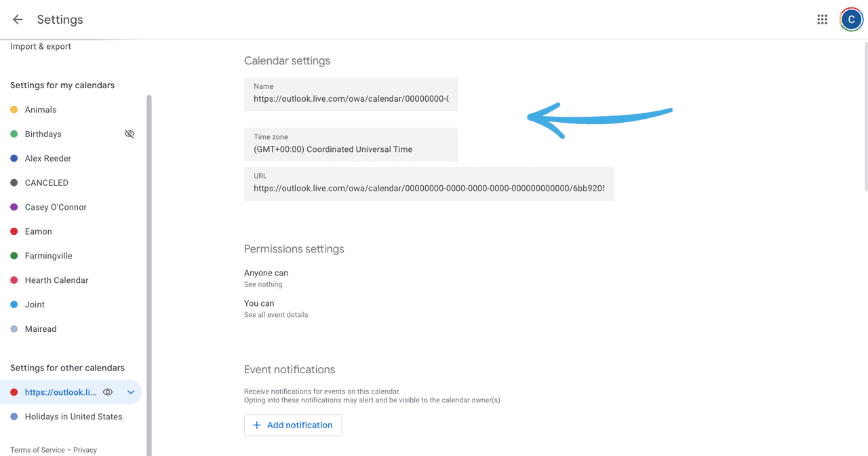Click the yellow dot beside Animals calendar
This screenshot has height=456, width=868.
(x=15, y=109)
